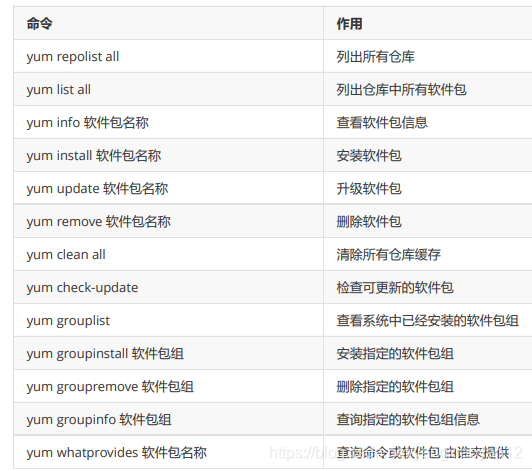
Task: Select the 'yum install 软件包名称' cell
Action: tap(168, 155)
